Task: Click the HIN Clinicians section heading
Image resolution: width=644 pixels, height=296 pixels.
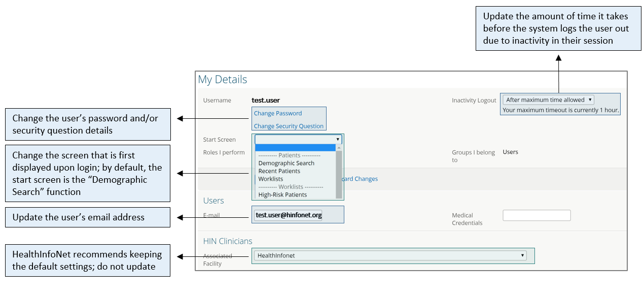Action: tap(228, 241)
